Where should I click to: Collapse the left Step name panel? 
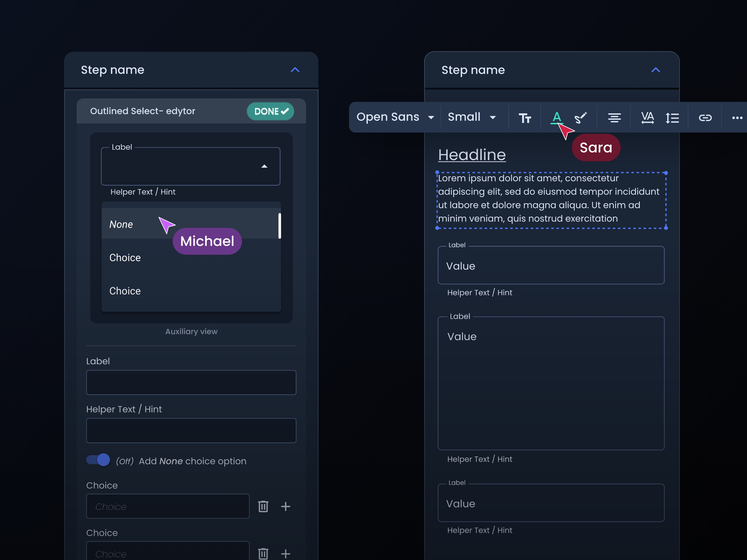(x=295, y=70)
